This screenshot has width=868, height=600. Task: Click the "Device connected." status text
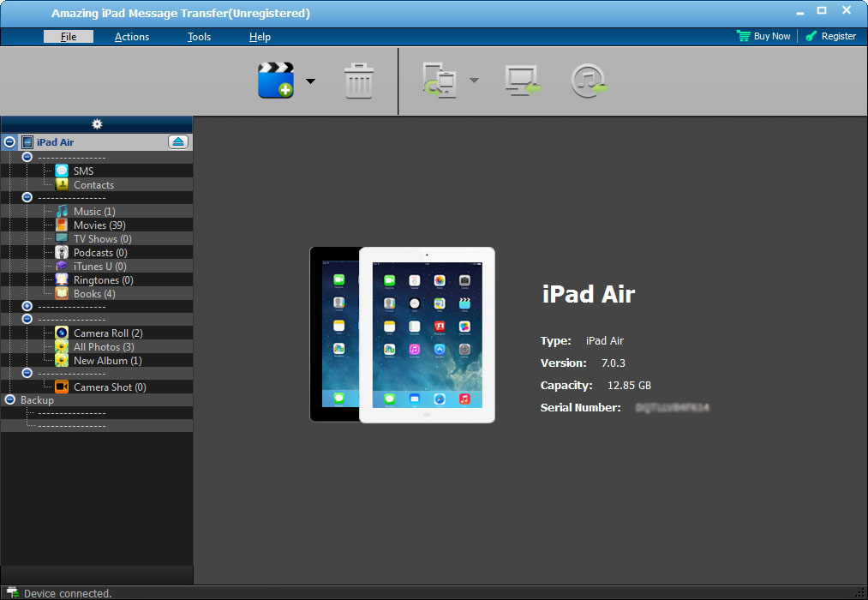click(68, 593)
